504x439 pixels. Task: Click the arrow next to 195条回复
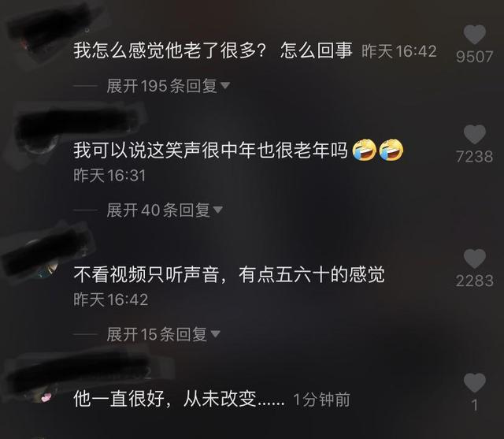[x=225, y=86]
